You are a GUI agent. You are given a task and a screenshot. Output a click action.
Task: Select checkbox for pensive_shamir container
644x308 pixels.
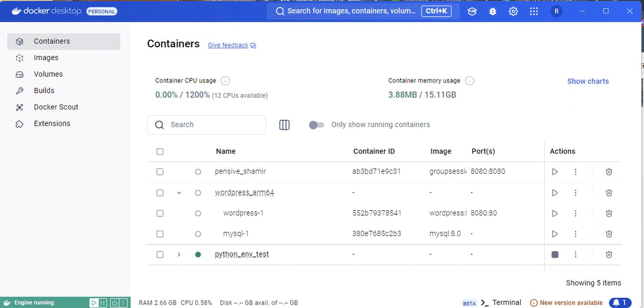pyautogui.click(x=160, y=172)
